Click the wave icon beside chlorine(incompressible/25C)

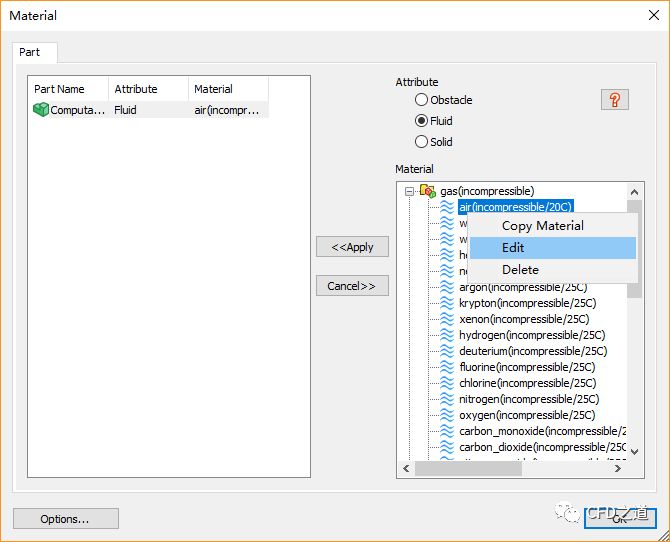click(447, 383)
